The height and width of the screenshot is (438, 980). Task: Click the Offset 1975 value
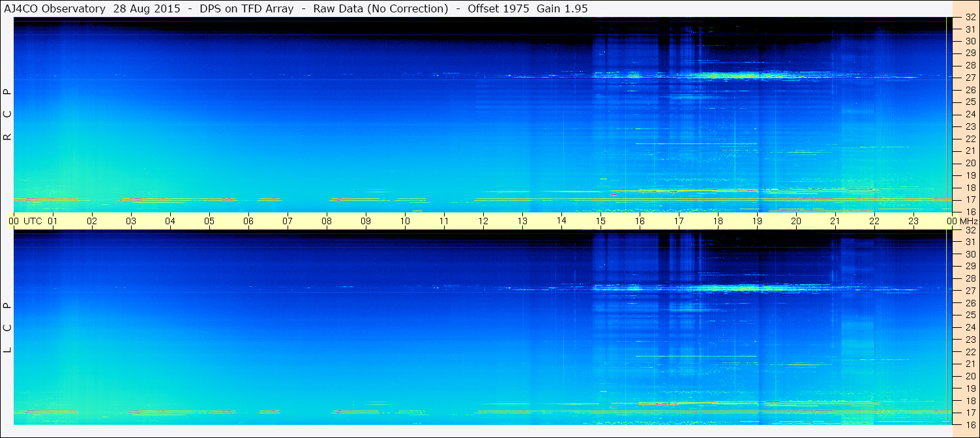pyautogui.click(x=498, y=9)
